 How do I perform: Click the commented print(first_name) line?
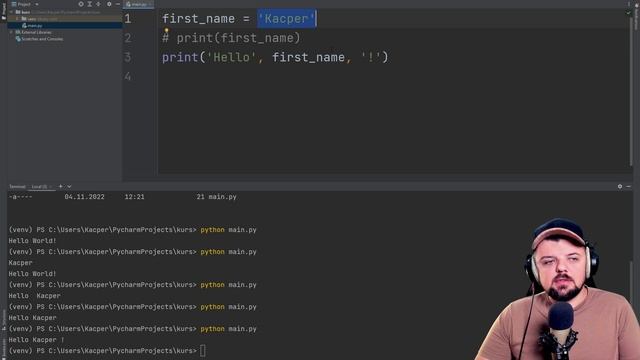coord(231,38)
